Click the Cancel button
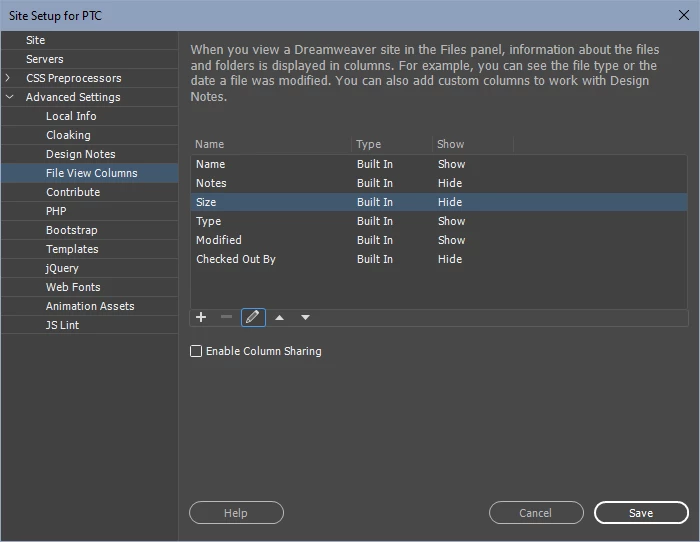Image resolution: width=700 pixels, height=542 pixels. [x=536, y=513]
